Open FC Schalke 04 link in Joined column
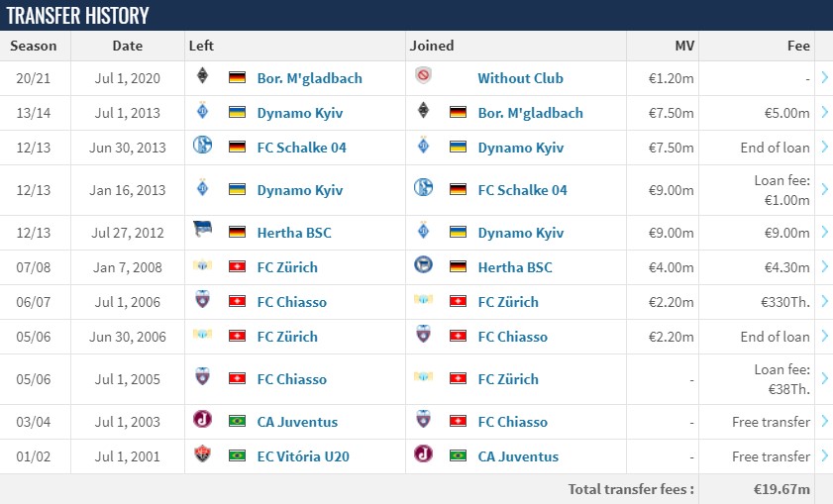The width and height of the screenshot is (833, 504). pos(522,190)
